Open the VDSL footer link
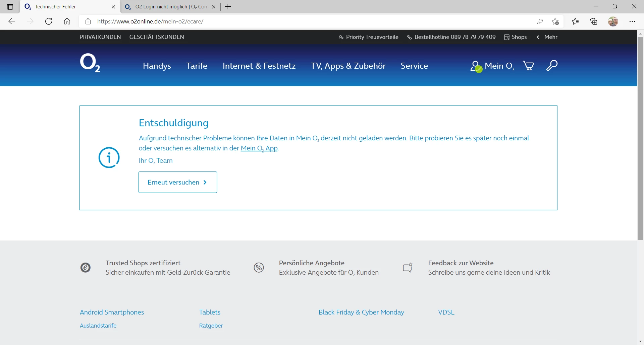 [446, 312]
